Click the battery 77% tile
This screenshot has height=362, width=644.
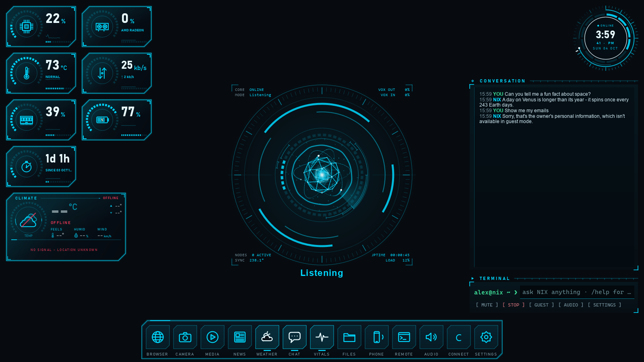117,120
